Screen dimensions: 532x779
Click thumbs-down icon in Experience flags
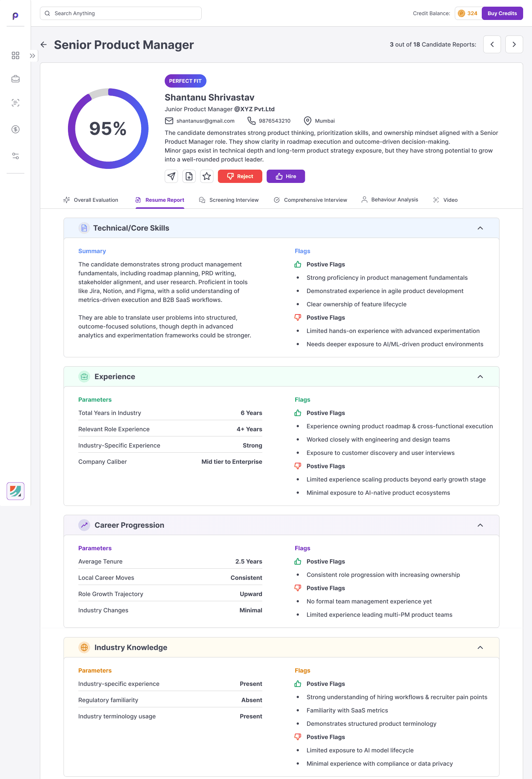(x=298, y=466)
